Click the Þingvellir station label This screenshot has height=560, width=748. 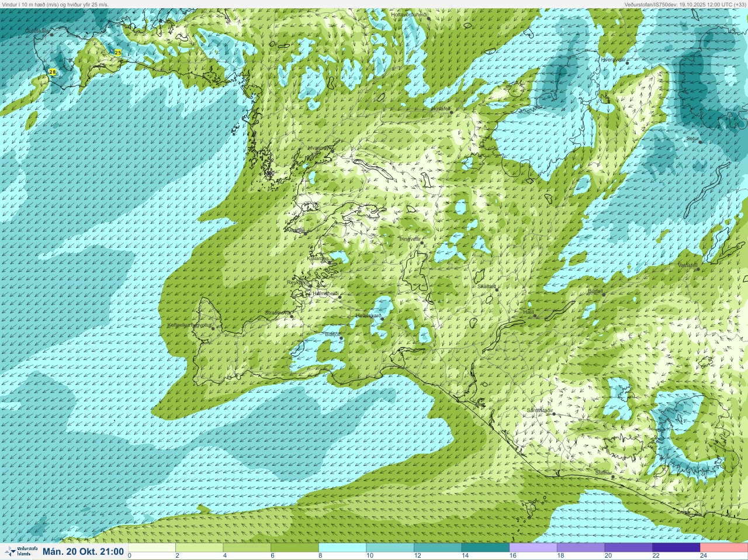pos(410,238)
